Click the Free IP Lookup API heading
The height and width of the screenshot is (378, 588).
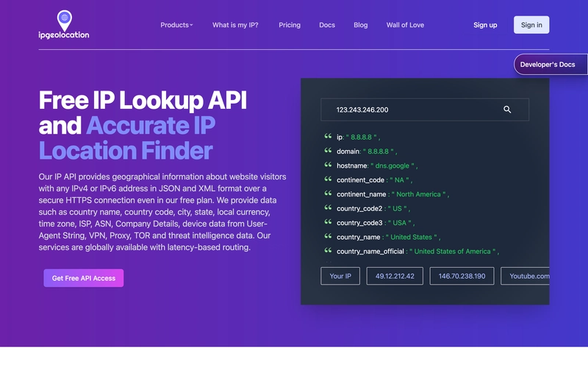[x=143, y=100]
